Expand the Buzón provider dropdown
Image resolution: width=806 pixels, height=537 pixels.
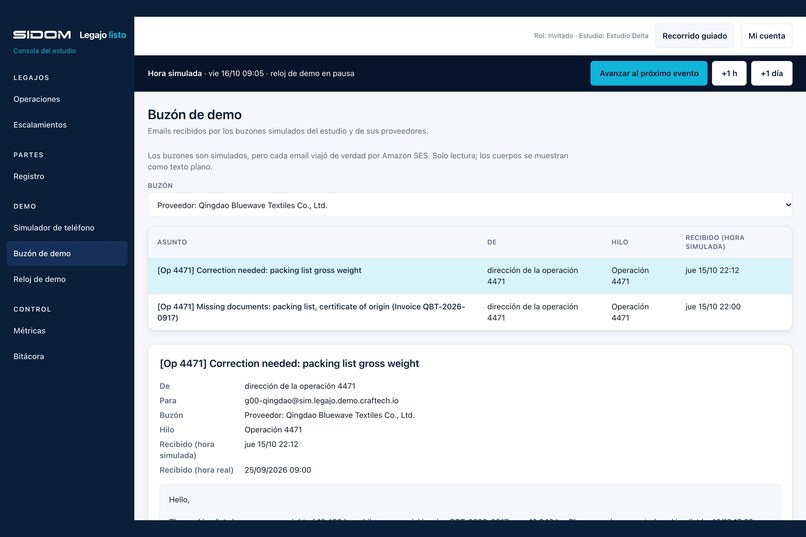click(x=470, y=205)
